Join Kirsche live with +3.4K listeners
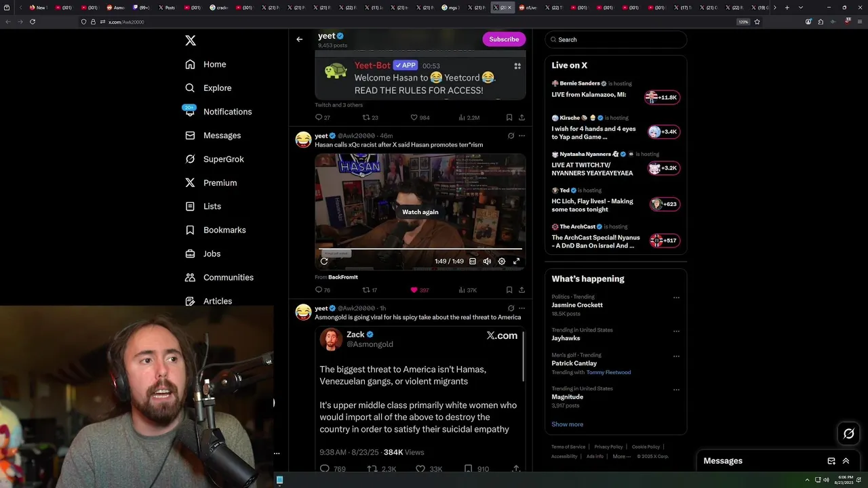Image resolution: width=868 pixels, height=488 pixels. tap(663, 131)
